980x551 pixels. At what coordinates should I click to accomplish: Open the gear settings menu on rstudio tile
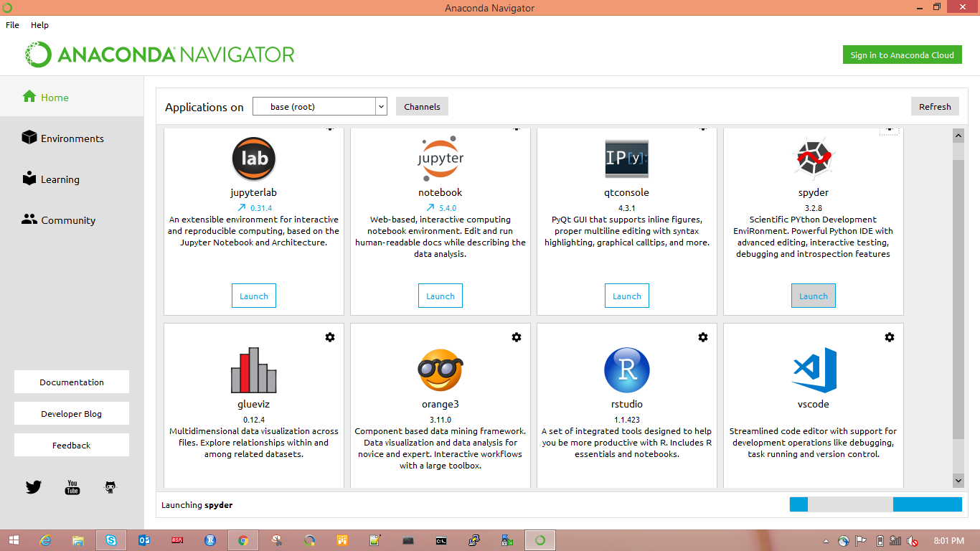click(703, 336)
